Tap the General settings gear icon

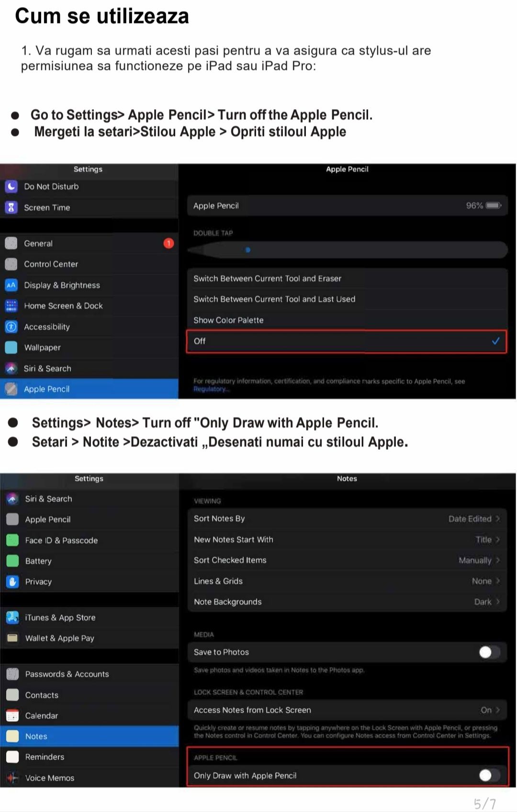click(11, 243)
